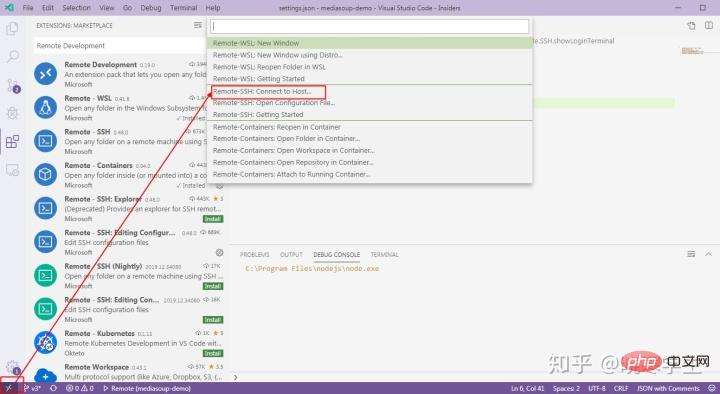Select Remote-Containers: Reopen in Container
Viewport: 720px width, 394px height.
pos(370,127)
